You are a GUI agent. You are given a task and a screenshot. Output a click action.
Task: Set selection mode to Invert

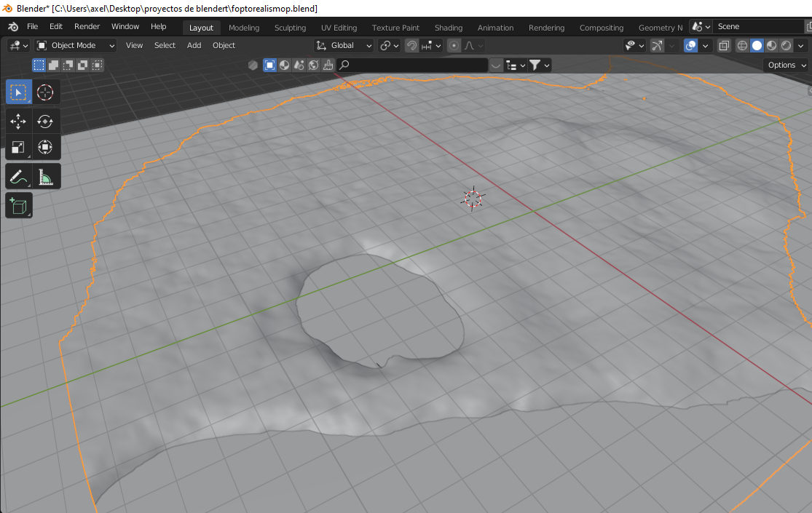(x=82, y=65)
